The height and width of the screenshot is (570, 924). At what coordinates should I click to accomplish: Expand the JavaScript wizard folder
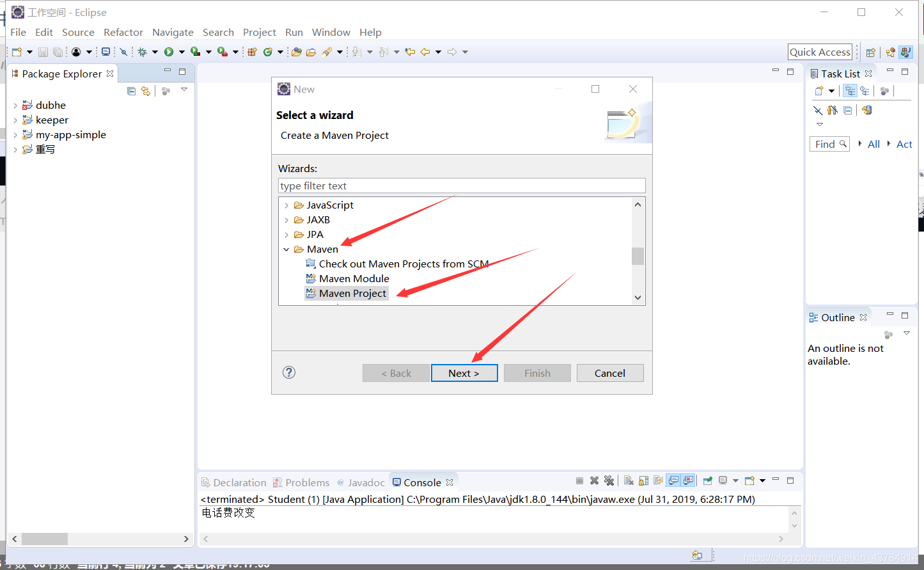coord(286,205)
